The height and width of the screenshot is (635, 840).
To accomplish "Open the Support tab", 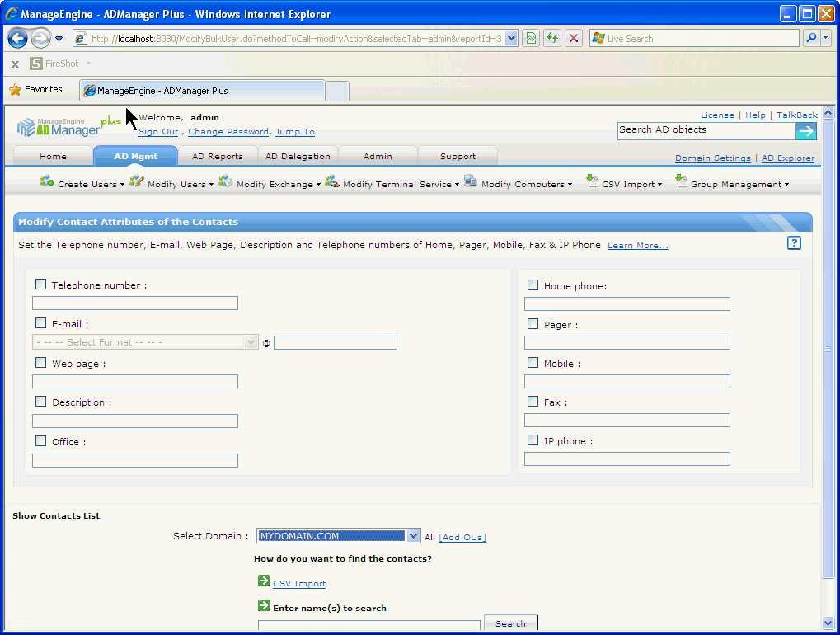I will click(458, 156).
